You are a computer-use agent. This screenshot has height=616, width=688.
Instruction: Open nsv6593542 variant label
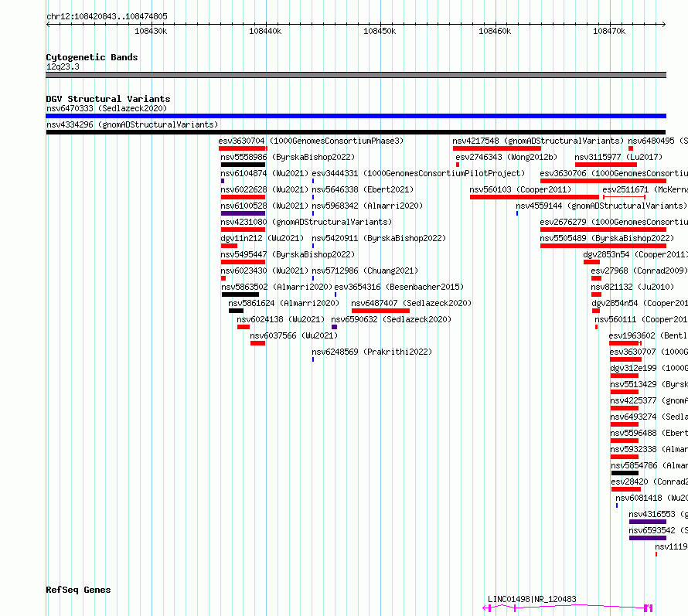click(658, 530)
